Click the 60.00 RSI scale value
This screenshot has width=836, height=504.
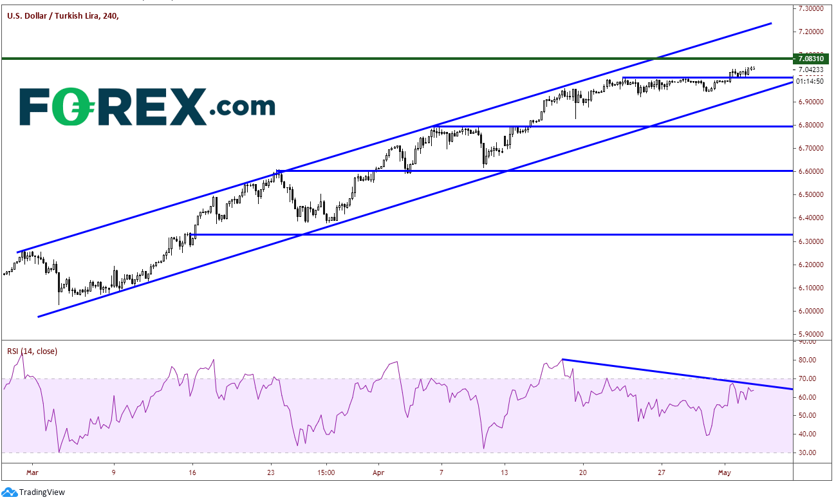[807, 397]
